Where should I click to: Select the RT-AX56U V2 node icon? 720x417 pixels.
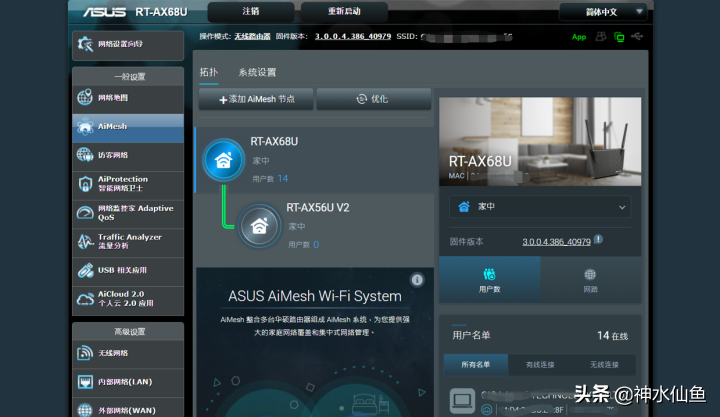point(259,224)
